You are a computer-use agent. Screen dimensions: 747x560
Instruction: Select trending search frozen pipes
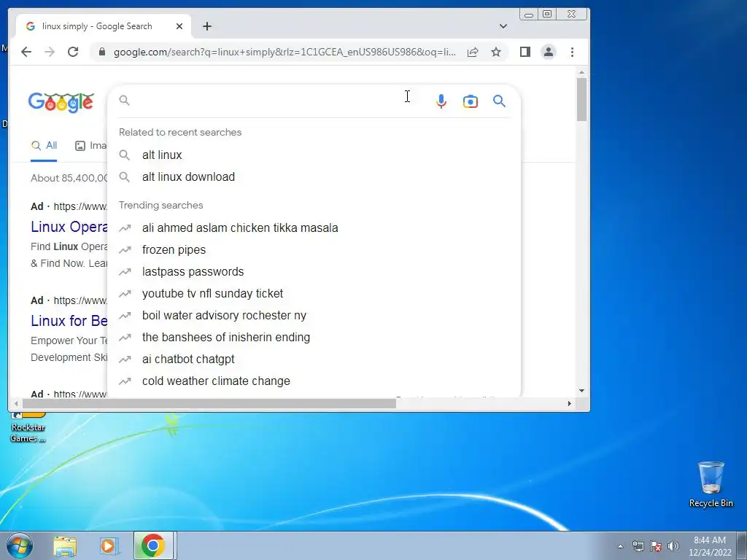(314, 249)
